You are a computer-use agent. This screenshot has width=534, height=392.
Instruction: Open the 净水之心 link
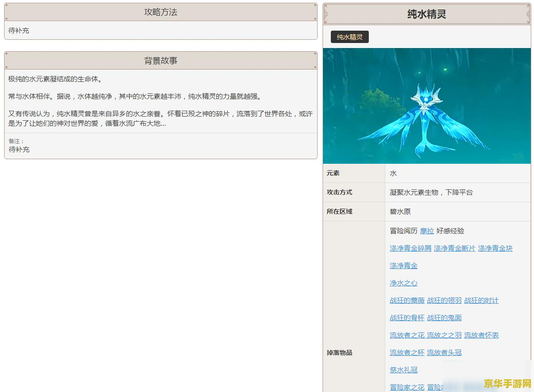click(403, 283)
